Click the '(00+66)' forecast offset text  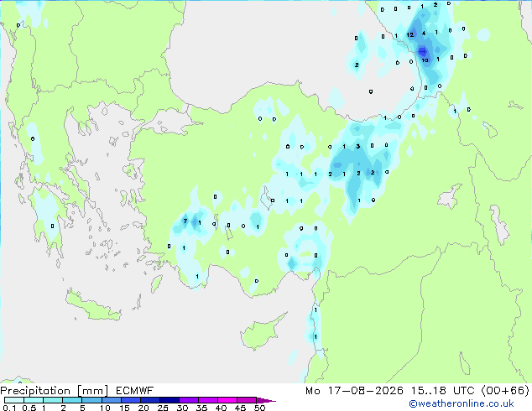point(505,391)
